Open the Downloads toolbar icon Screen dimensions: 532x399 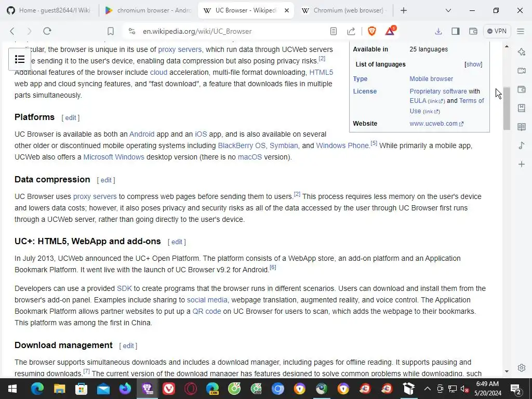point(438,31)
